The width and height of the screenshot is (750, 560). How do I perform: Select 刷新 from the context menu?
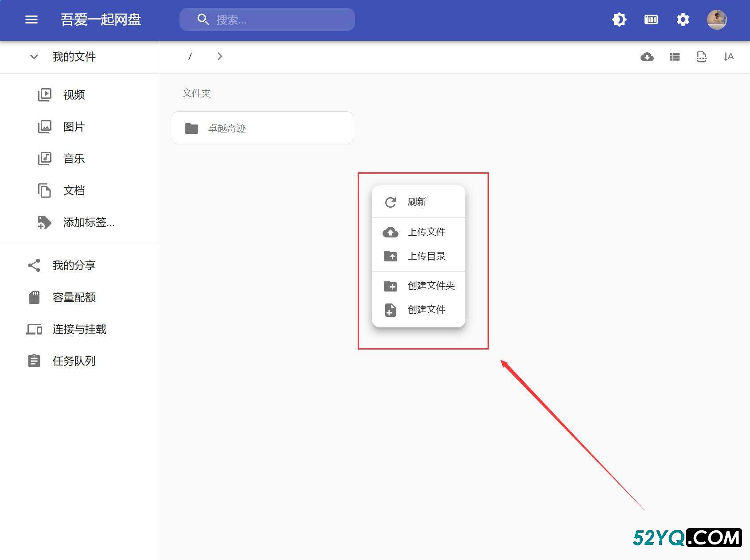(x=417, y=202)
